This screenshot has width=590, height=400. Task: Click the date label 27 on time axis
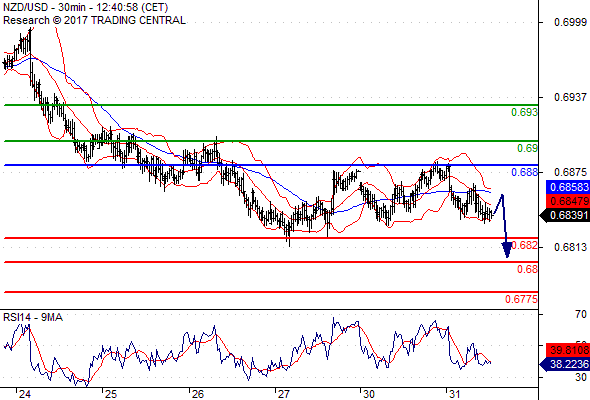283,394
